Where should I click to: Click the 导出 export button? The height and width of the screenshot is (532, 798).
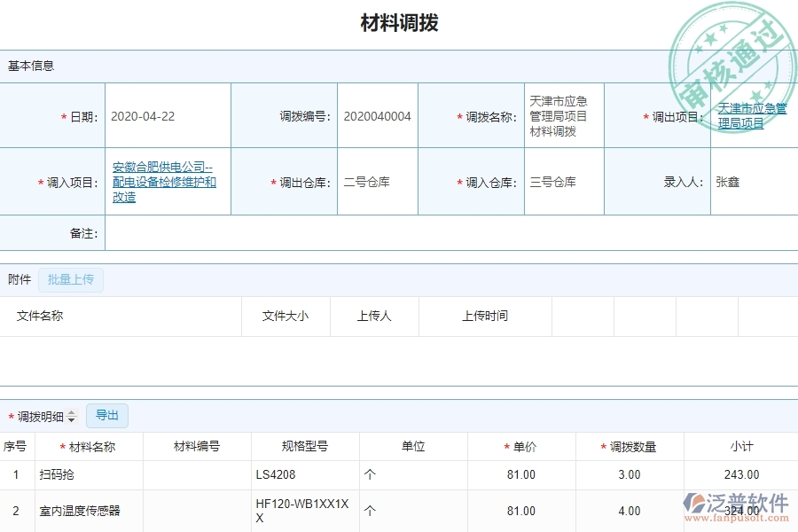(106, 415)
